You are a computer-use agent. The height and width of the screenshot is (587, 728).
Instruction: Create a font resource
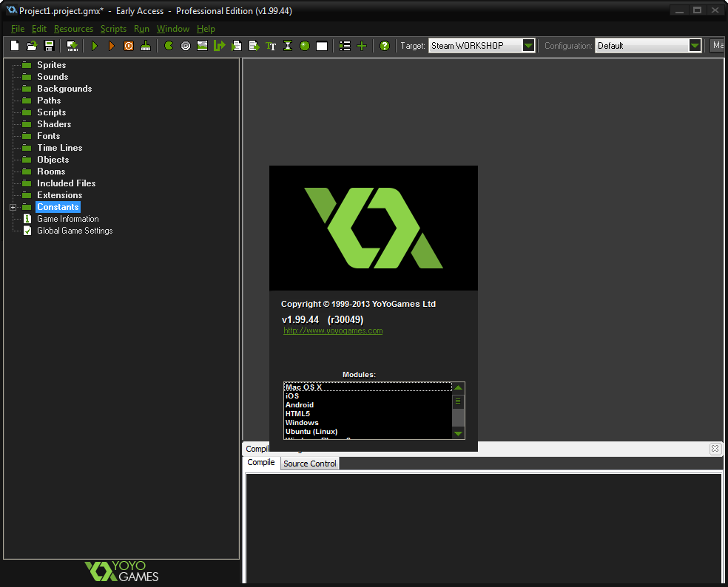point(271,46)
